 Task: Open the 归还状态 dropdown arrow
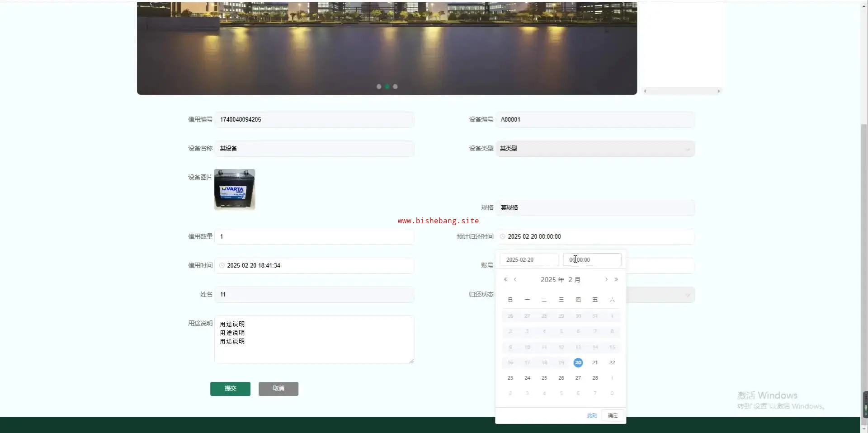pyautogui.click(x=687, y=295)
